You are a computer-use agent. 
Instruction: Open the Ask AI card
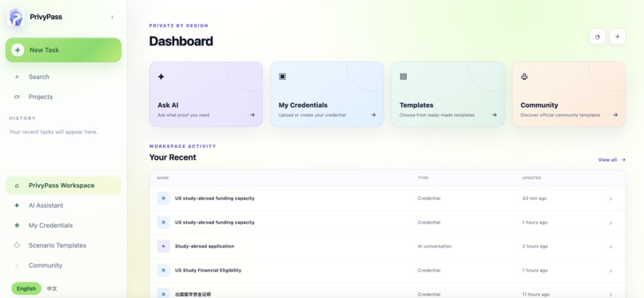point(206,94)
